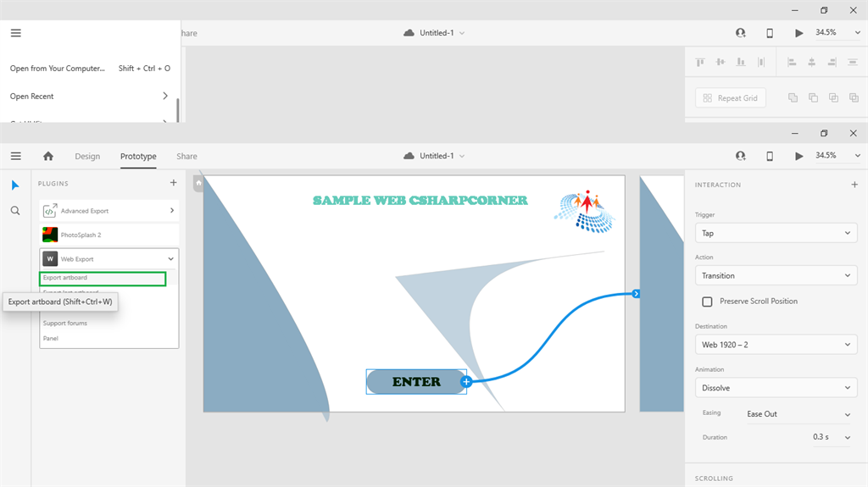Screen dimensions: 868x487
Task: Open Support forums menu entry
Action: pos(64,324)
